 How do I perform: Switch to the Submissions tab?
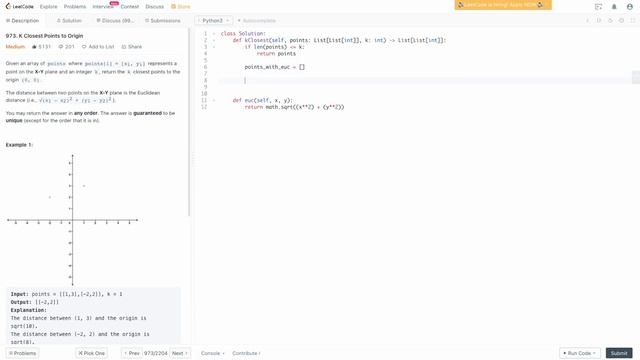click(162, 20)
